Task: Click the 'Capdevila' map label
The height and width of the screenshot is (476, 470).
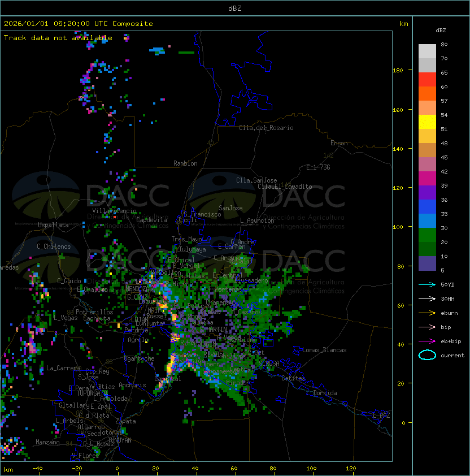Action: (151, 220)
